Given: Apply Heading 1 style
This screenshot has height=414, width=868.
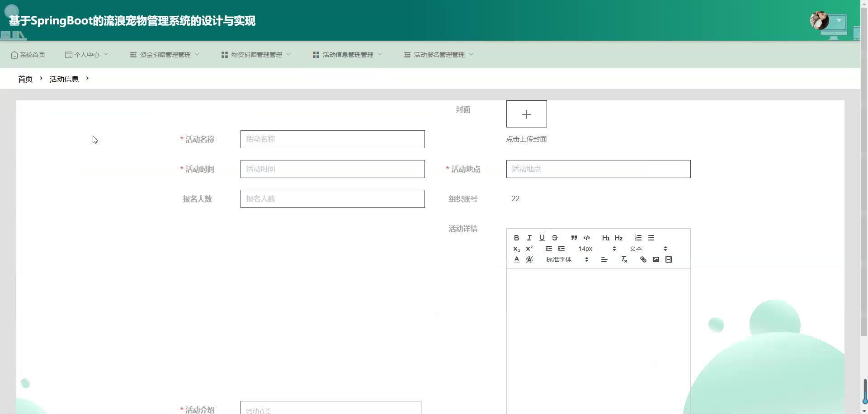Looking at the screenshot, I should [x=606, y=238].
